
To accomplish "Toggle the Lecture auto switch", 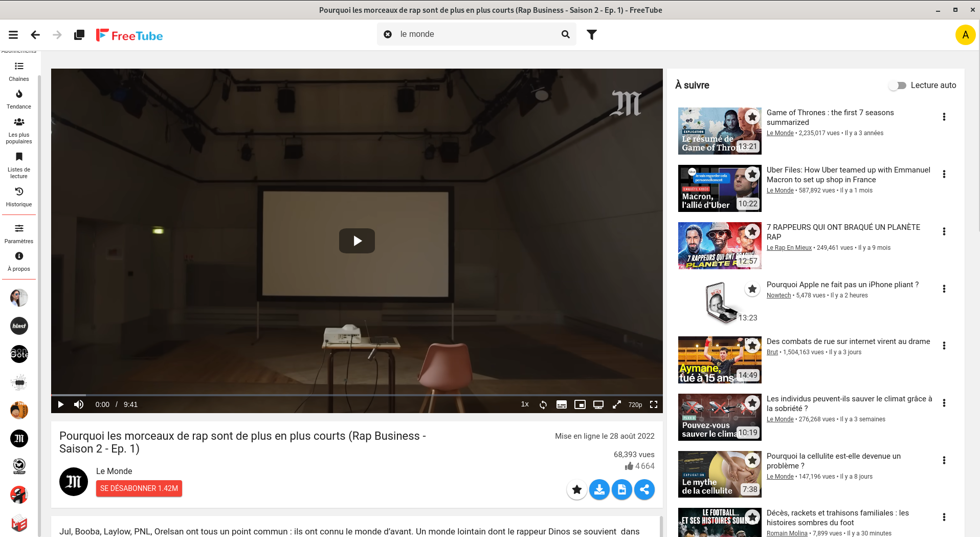I will 898,85.
